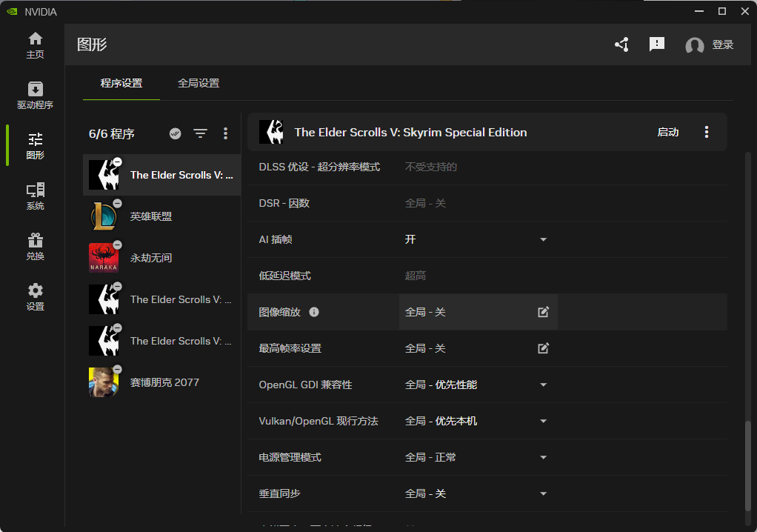Open the 主页 home section
This screenshot has height=532, width=757.
tap(35, 45)
